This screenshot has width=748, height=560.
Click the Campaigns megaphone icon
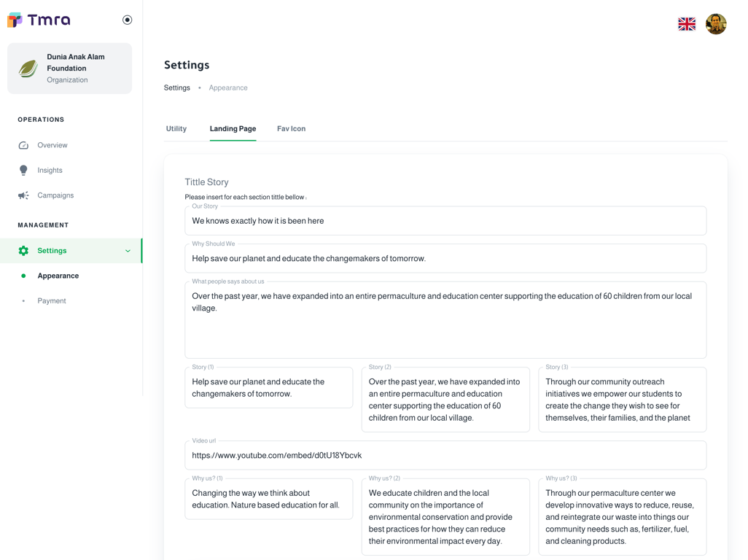tap(23, 195)
